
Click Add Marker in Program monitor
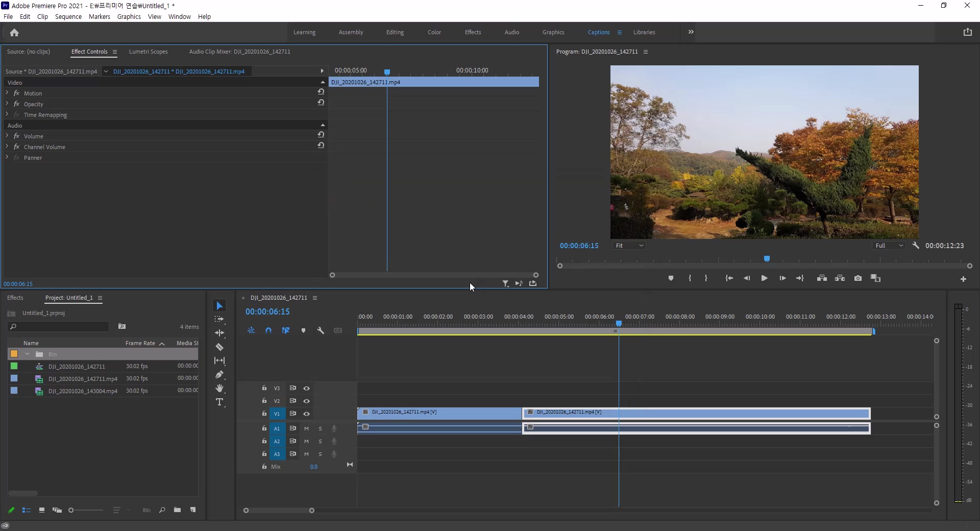click(x=671, y=278)
